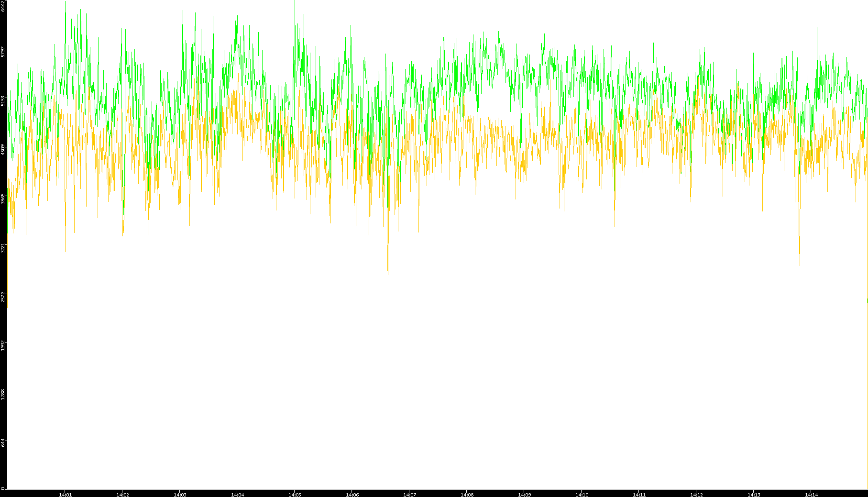The image size is (868, 497).
Task: Select the 14:09 time marker
Action: coord(524,495)
